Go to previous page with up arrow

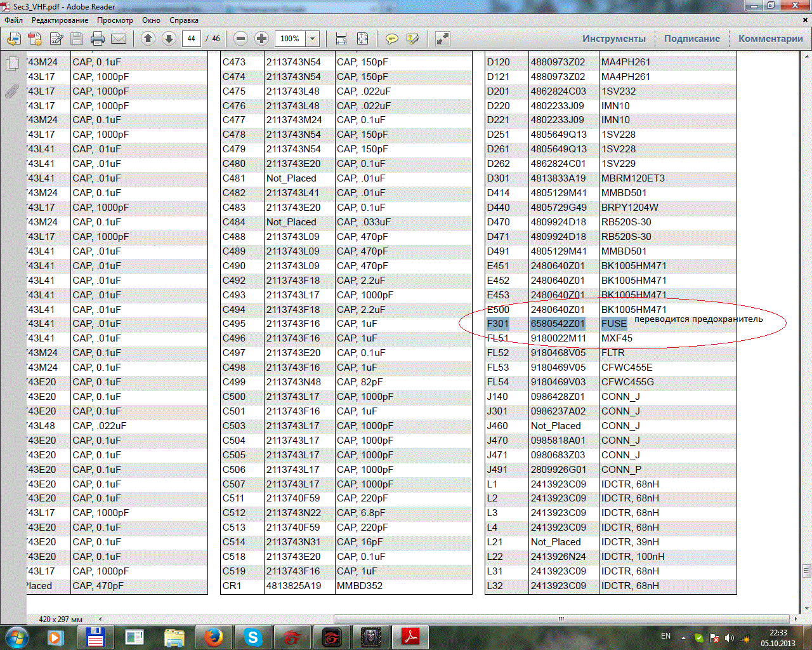[148, 39]
